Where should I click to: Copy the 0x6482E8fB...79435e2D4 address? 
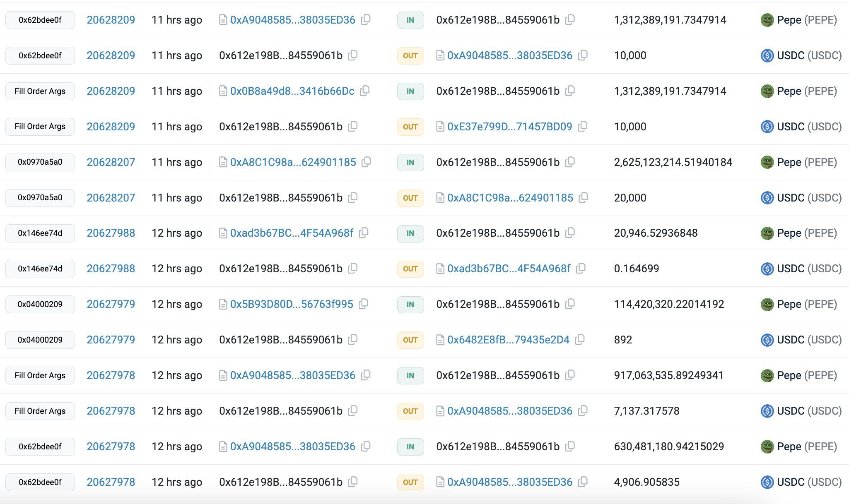(580, 340)
